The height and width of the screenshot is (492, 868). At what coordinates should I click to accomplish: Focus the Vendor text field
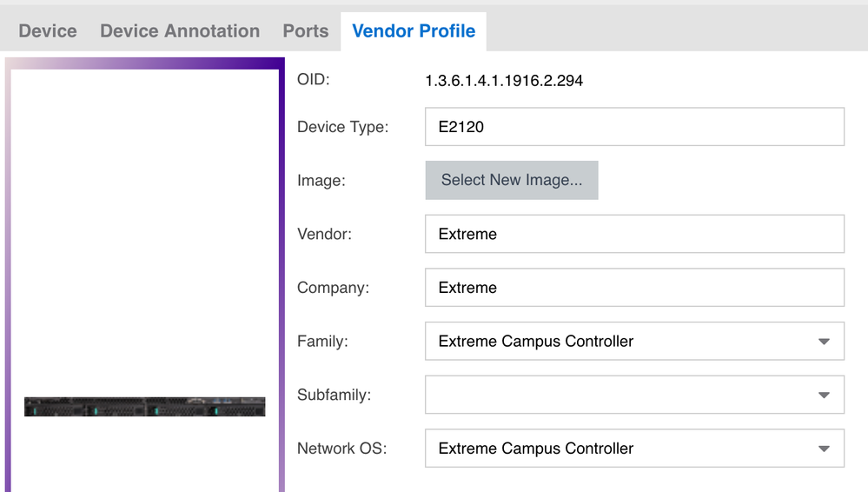pos(634,235)
